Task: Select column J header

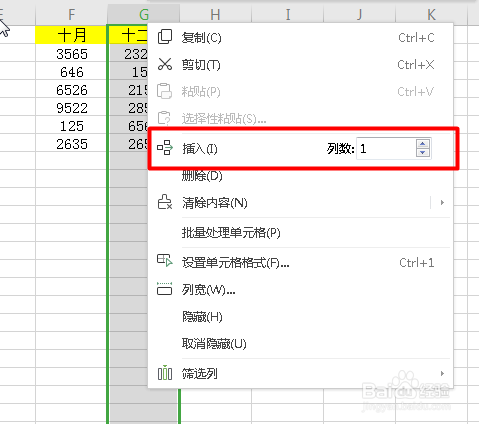Action: pos(359,15)
